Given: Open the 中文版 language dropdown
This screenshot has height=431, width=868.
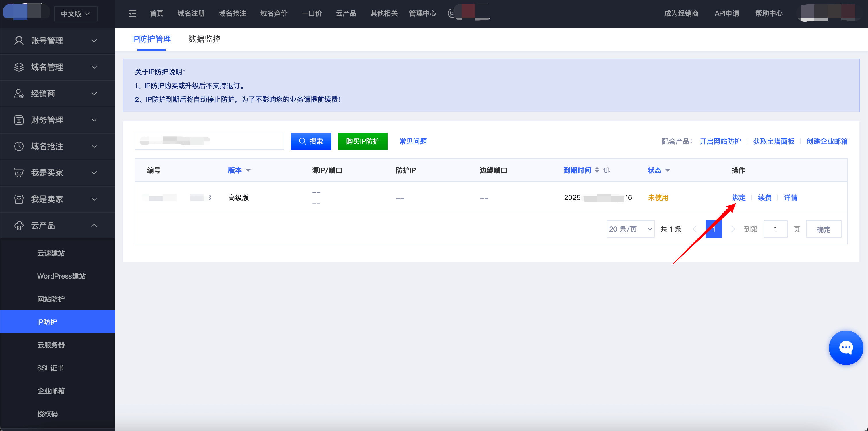Looking at the screenshot, I should click(75, 14).
